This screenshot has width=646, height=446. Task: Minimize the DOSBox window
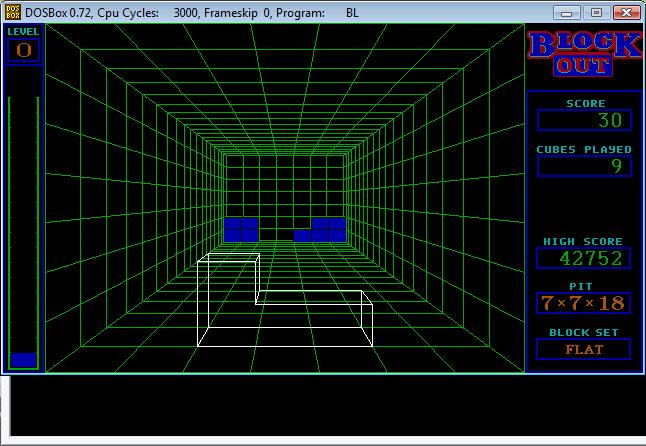[x=568, y=12]
